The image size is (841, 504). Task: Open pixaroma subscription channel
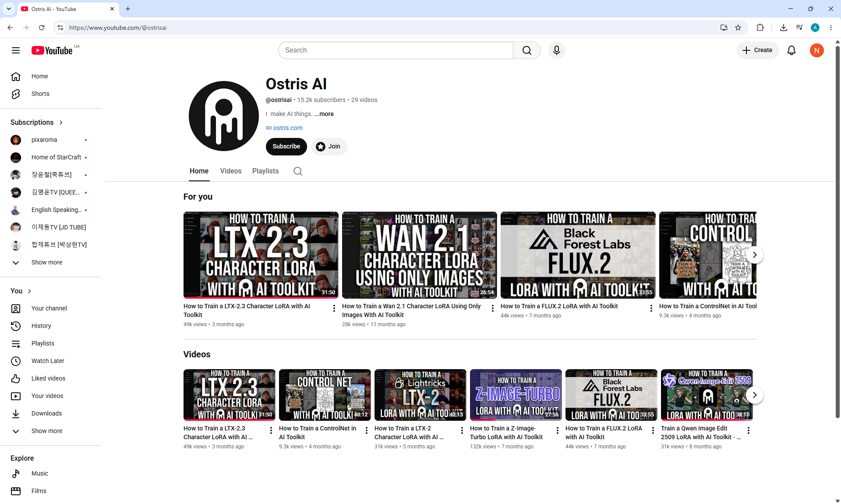pyautogui.click(x=50, y=140)
